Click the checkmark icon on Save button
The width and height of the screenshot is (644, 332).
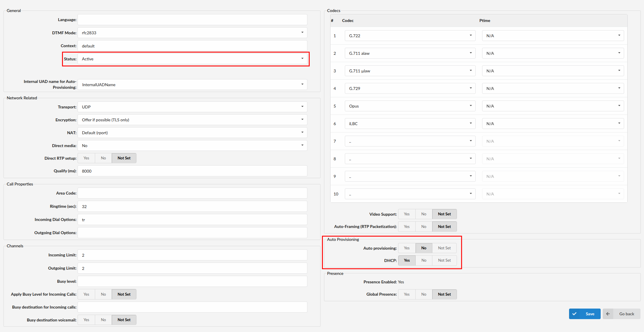point(574,314)
